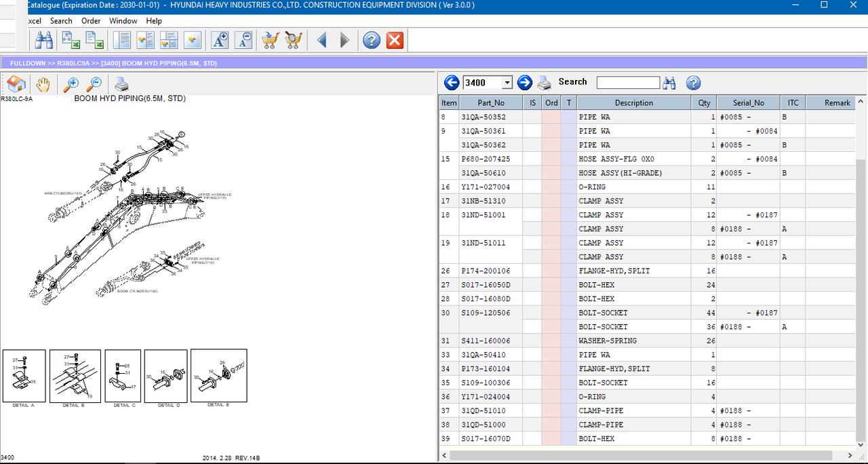Screen dimensions: 868x464
Task: Open the DETAIL C thumbnail
Action: [123, 376]
